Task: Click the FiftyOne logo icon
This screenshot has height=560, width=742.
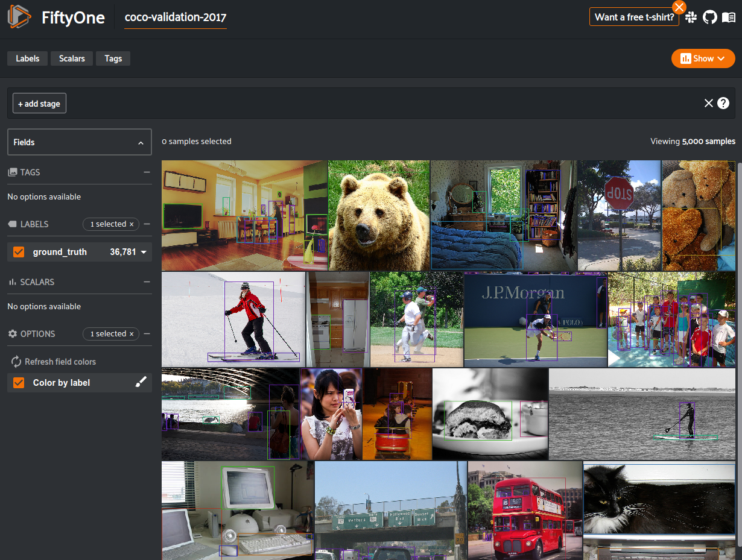Action: [x=19, y=17]
